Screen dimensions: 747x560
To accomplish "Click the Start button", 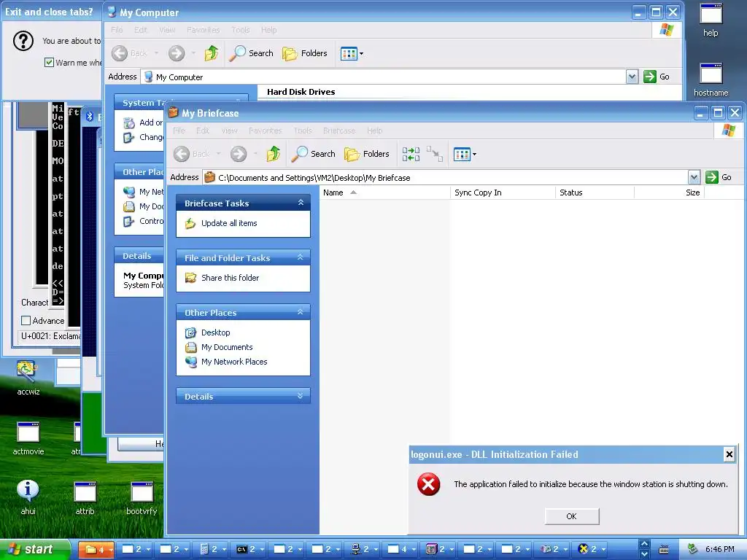I will click(35, 550).
